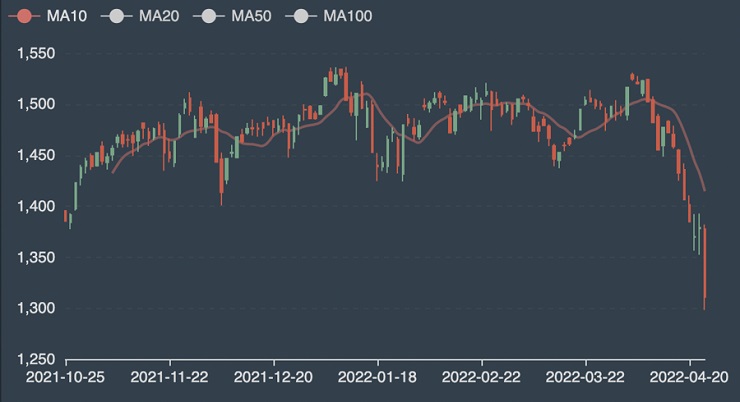This screenshot has width=740, height=402.
Task: Click the 2022-01-18 x-axis label
Action: [x=378, y=380]
